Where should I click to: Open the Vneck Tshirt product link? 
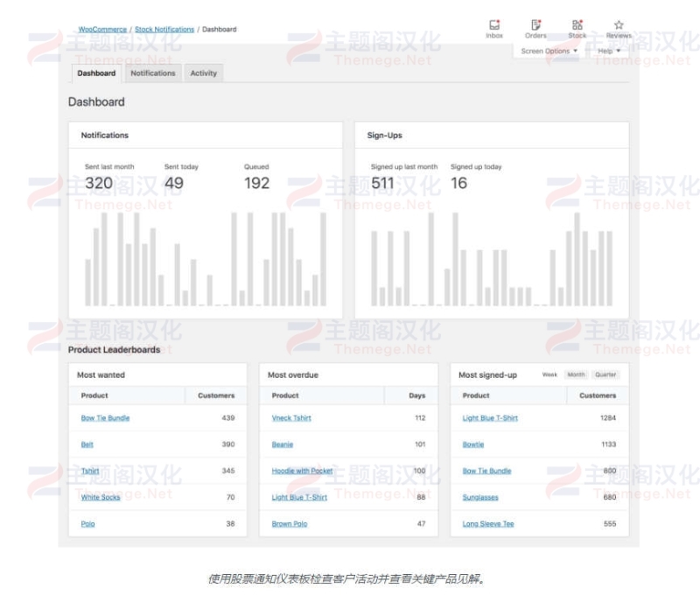[x=291, y=417]
